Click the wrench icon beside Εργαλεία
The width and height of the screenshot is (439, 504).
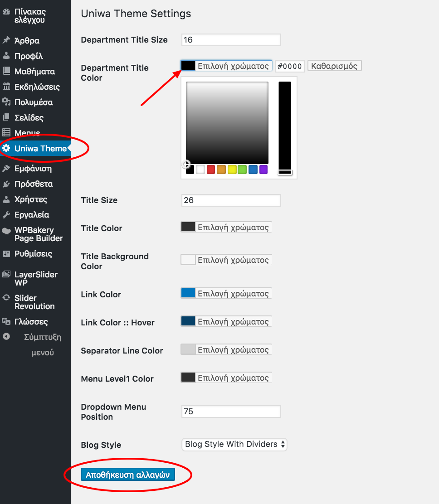pos(6,215)
